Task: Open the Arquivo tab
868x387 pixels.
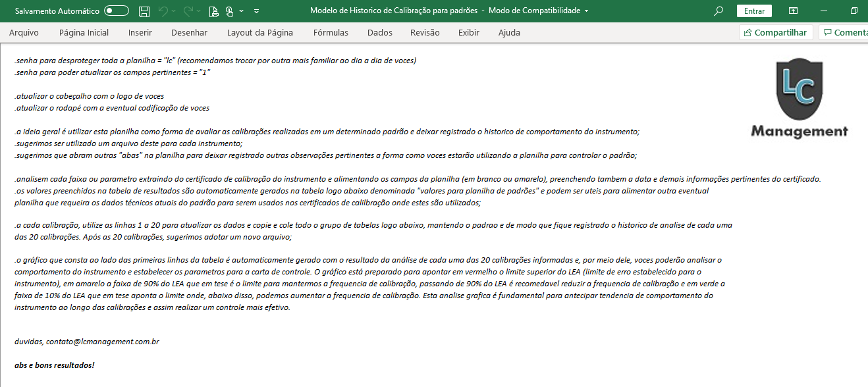Action: point(24,32)
